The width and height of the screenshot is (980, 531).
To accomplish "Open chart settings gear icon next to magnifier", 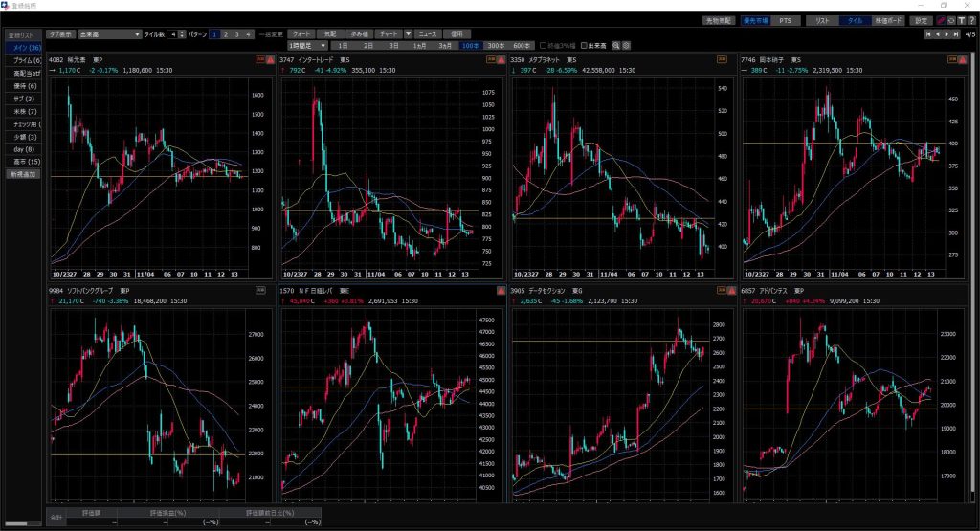I will tap(627, 45).
